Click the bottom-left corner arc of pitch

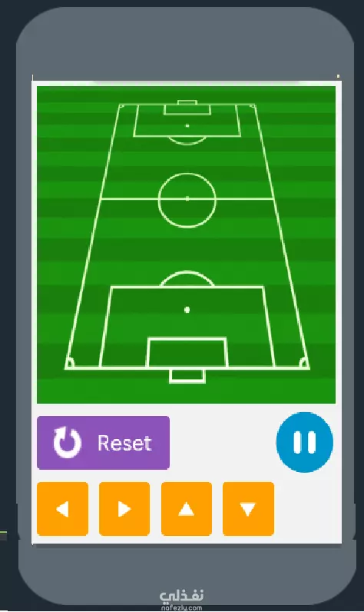click(70, 364)
